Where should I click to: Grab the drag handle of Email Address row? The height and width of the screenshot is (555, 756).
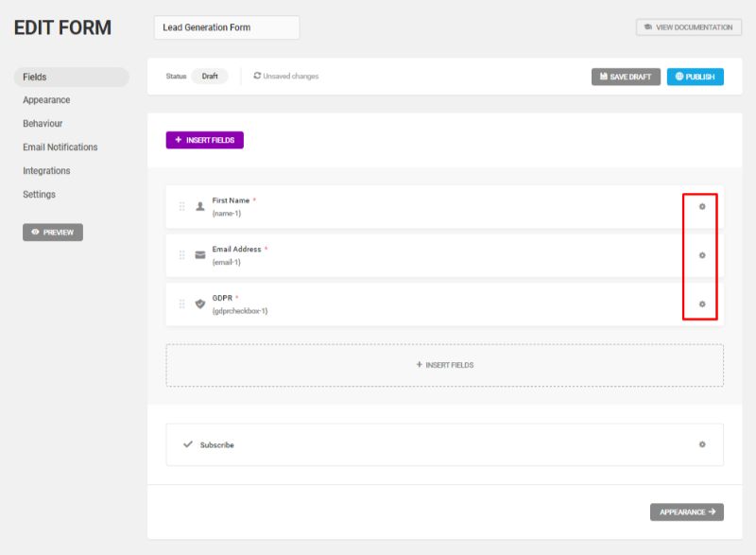181,255
